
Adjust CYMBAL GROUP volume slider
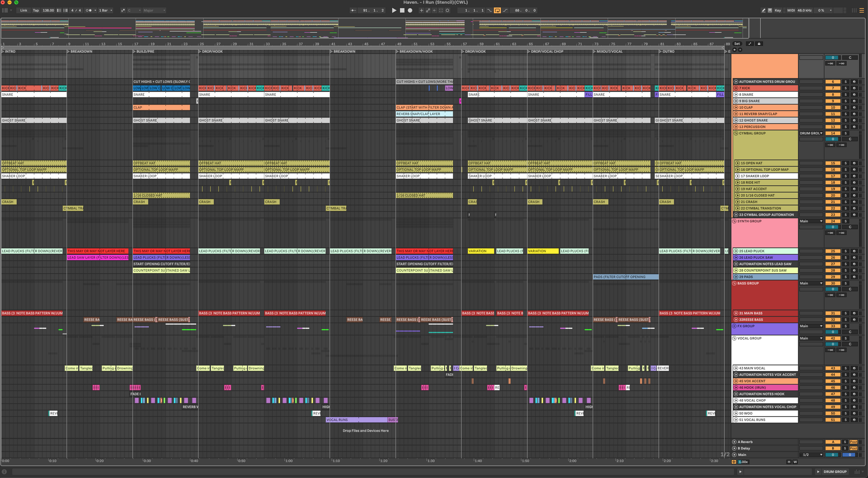(833, 139)
